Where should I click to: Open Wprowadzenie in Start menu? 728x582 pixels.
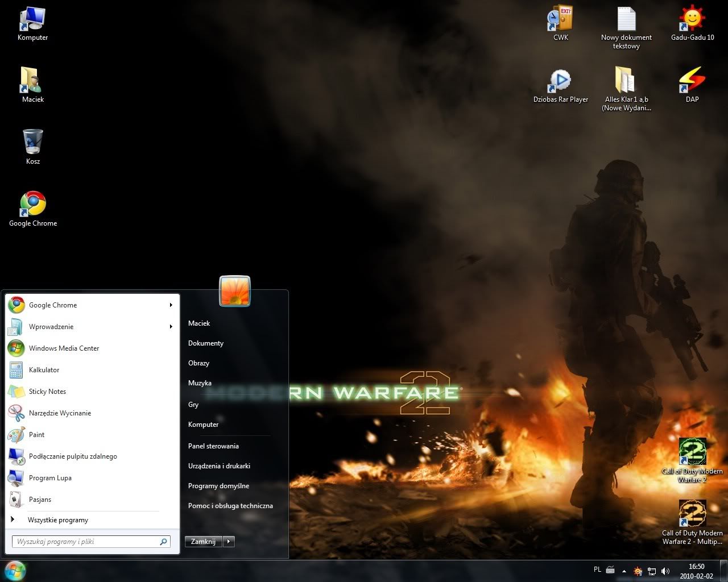(x=91, y=327)
